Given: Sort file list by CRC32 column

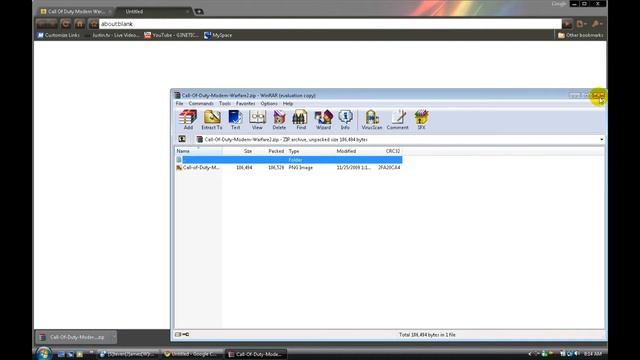Looking at the screenshot, I should 389,151.
